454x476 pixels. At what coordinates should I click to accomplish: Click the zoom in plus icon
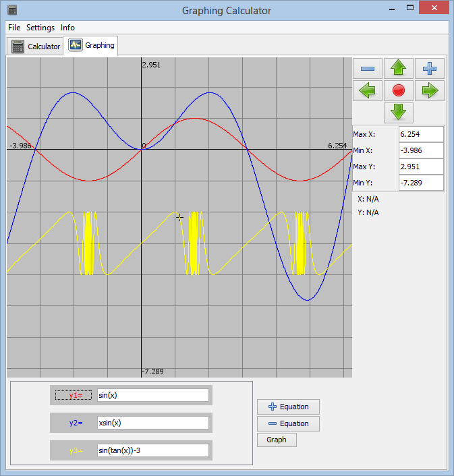[429, 68]
